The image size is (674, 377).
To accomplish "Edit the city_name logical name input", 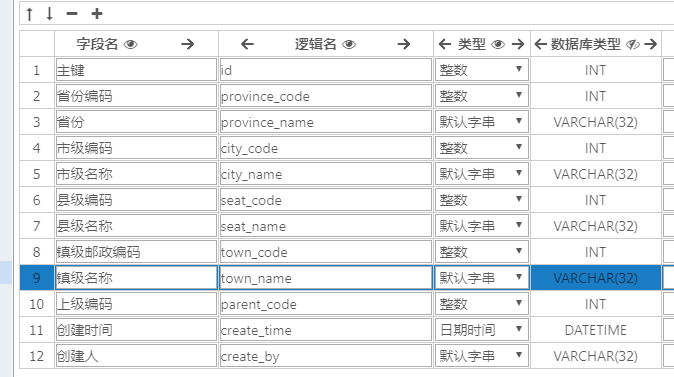I will point(326,174).
